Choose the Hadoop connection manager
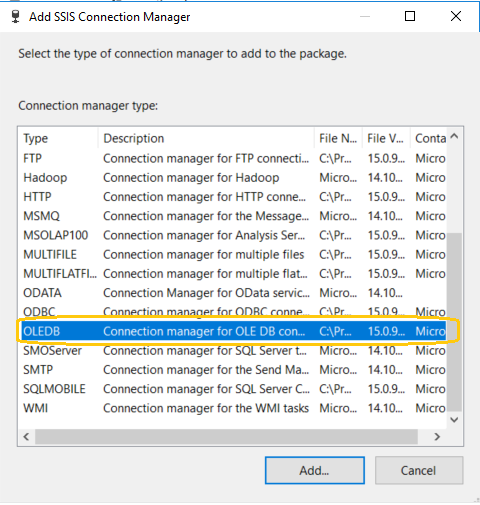Image resolution: width=480 pixels, height=505 pixels. 233,177
